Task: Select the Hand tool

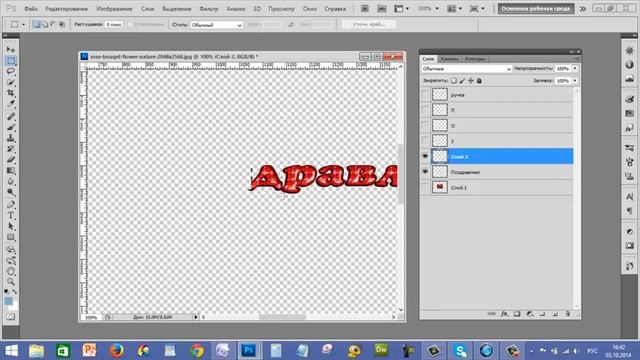Action: pyautogui.click(x=11, y=271)
